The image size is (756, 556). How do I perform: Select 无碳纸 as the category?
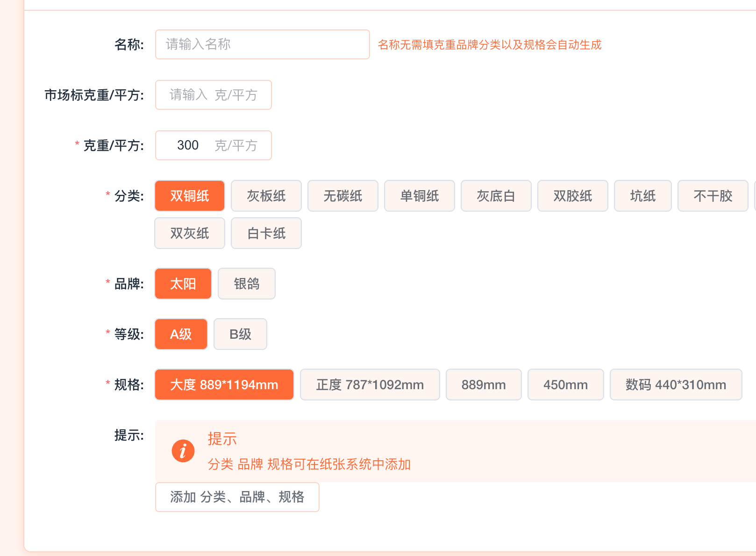click(342, 196)
